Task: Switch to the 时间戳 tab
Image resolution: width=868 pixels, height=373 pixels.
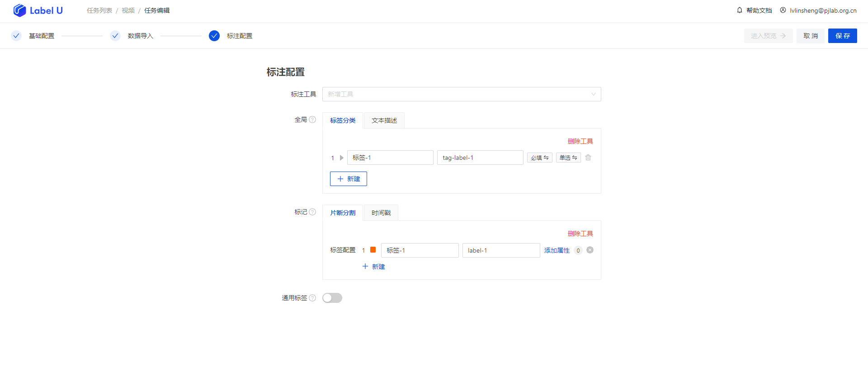Action: [x=381, y=213]
